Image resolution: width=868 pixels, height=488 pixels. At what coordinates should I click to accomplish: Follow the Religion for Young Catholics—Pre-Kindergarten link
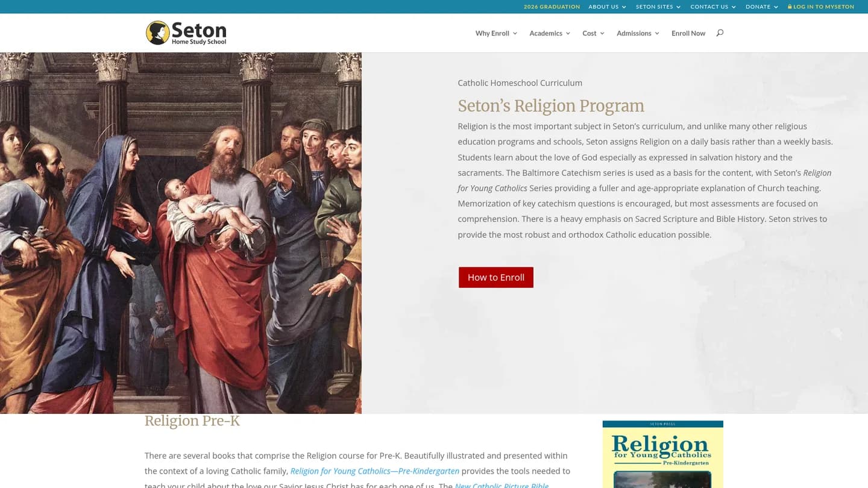tap(375, 471)
